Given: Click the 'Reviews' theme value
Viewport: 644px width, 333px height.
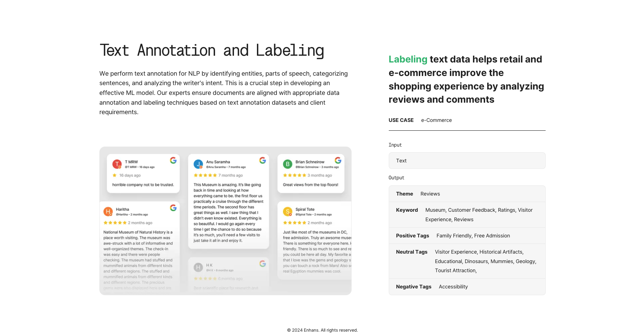Looking at the screenshot, I should [x=430, y=194].
